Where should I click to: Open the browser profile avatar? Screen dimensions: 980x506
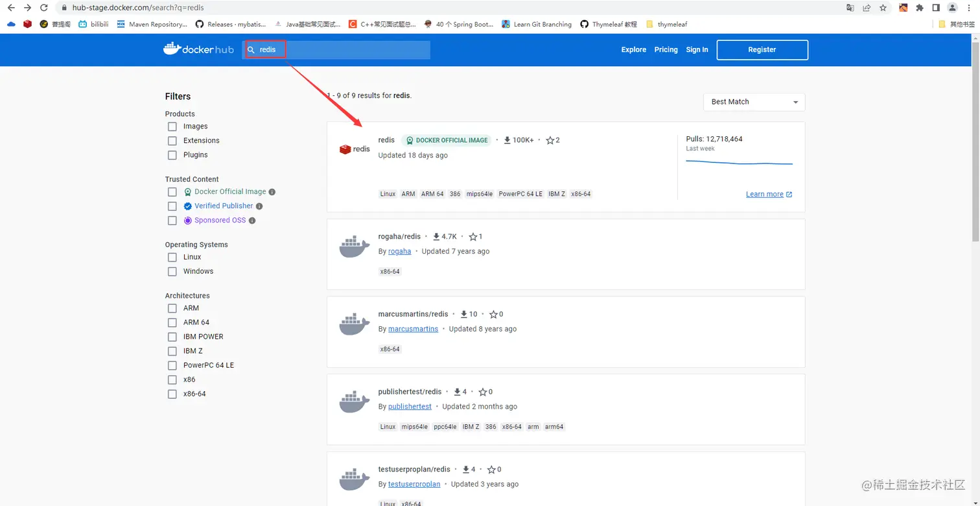pyautogui.click(x=952, y=8)
